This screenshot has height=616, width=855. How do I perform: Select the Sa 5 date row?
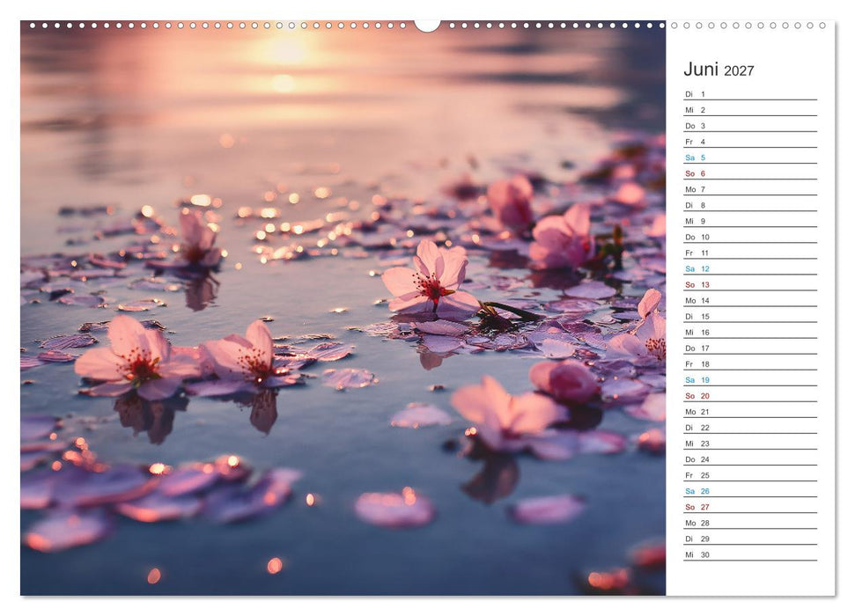(x=750, y=157)
